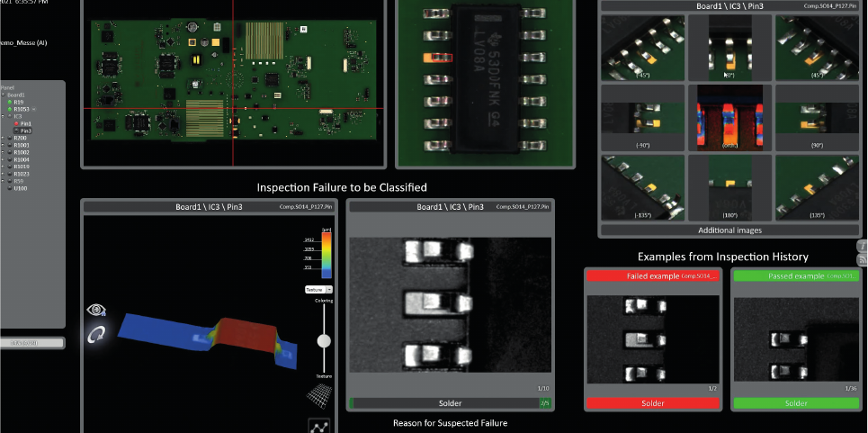Expand the R1002 tree node

click(2, 152)
